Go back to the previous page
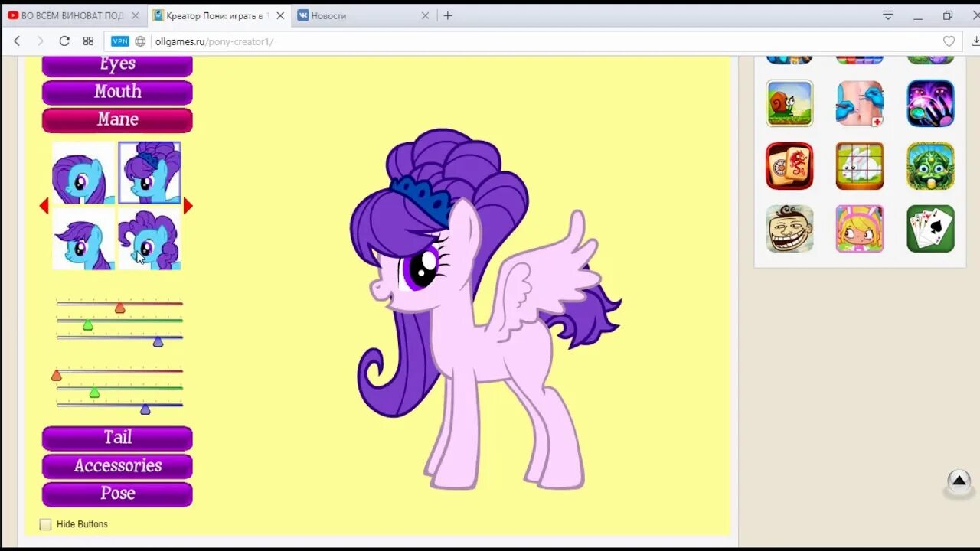The image size is (980, 551). click(17, 41)
